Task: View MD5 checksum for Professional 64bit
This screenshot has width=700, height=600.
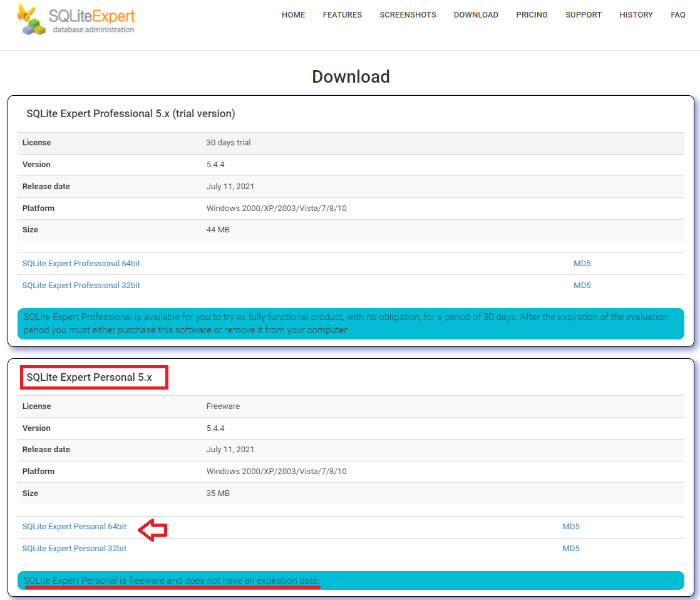Action: (x=582, y=263)
